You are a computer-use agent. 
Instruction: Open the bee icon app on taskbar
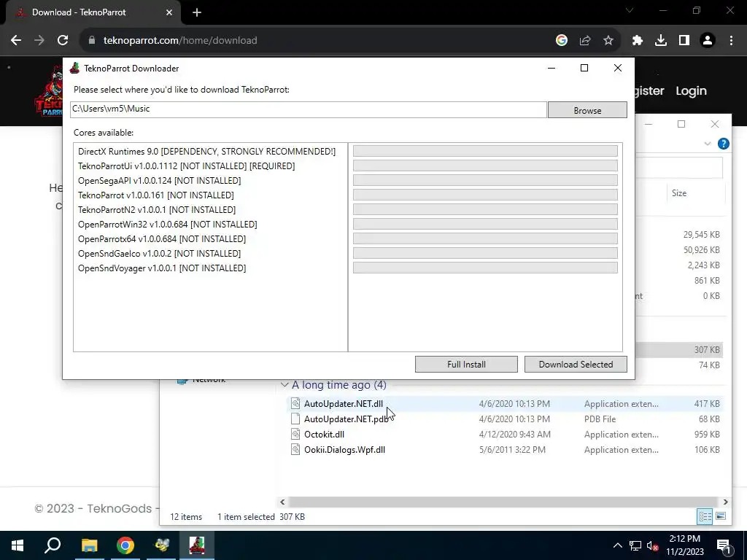click(x=161, y=545)
